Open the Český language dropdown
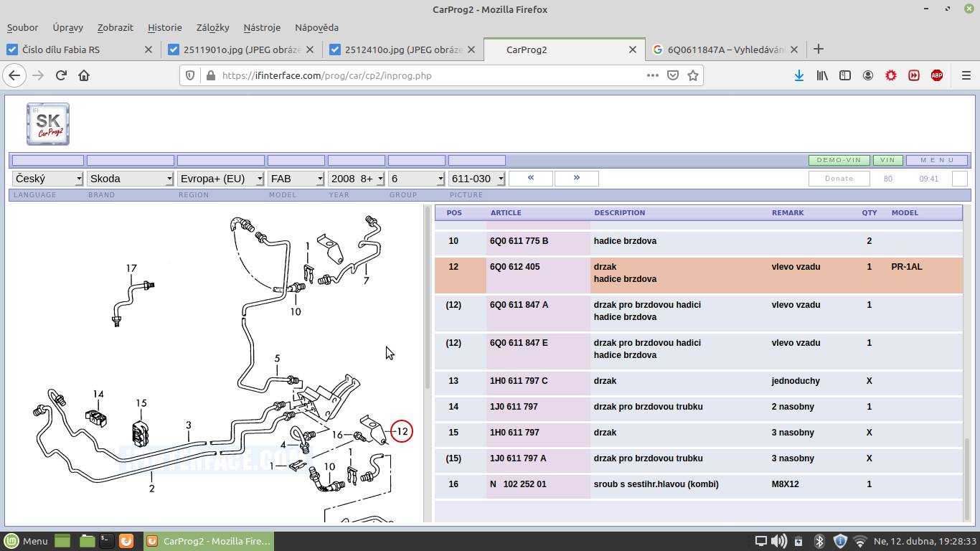This screenshot has width=980, height=551. [48, 179]
